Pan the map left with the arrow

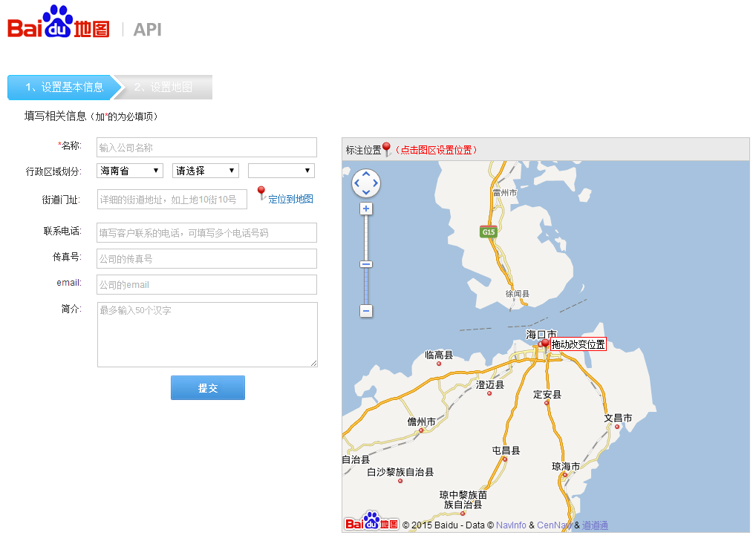click(x=356, y=183)
